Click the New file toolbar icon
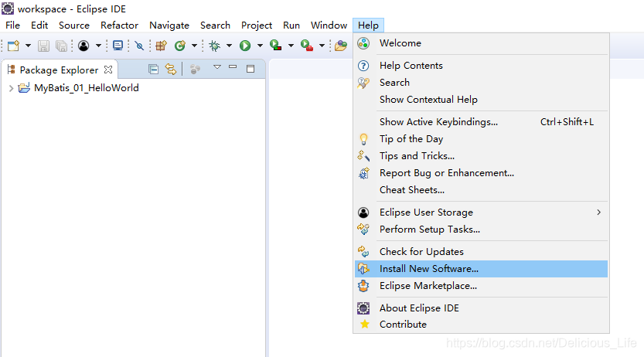This screenshot has height=357, width=644. pyautogui.click(x=14, y=46)
